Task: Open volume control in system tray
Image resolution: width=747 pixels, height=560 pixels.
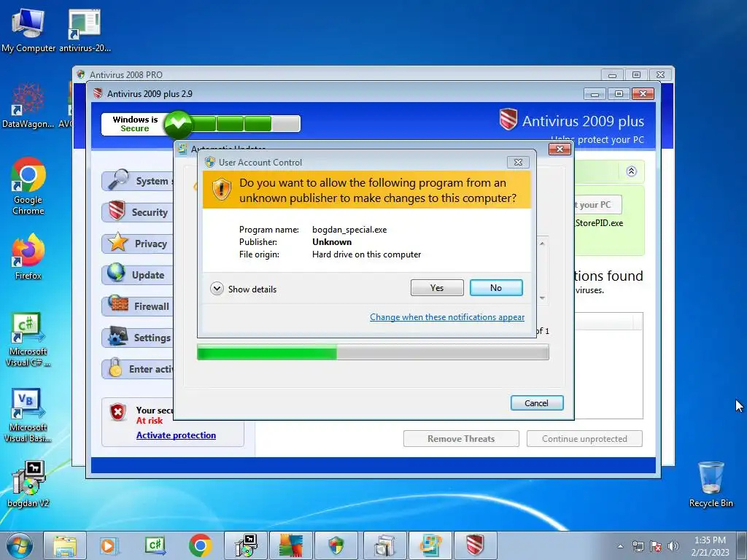Action: [673, 546]
